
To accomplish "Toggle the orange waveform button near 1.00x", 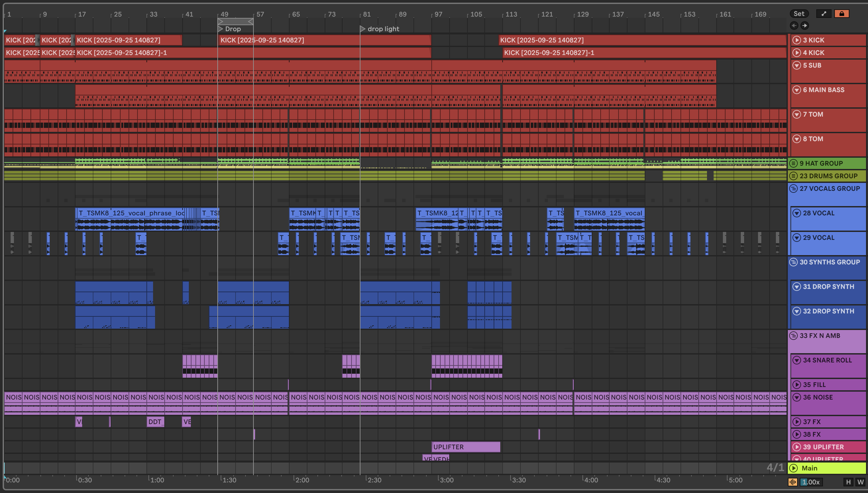I will click(793, 482).
